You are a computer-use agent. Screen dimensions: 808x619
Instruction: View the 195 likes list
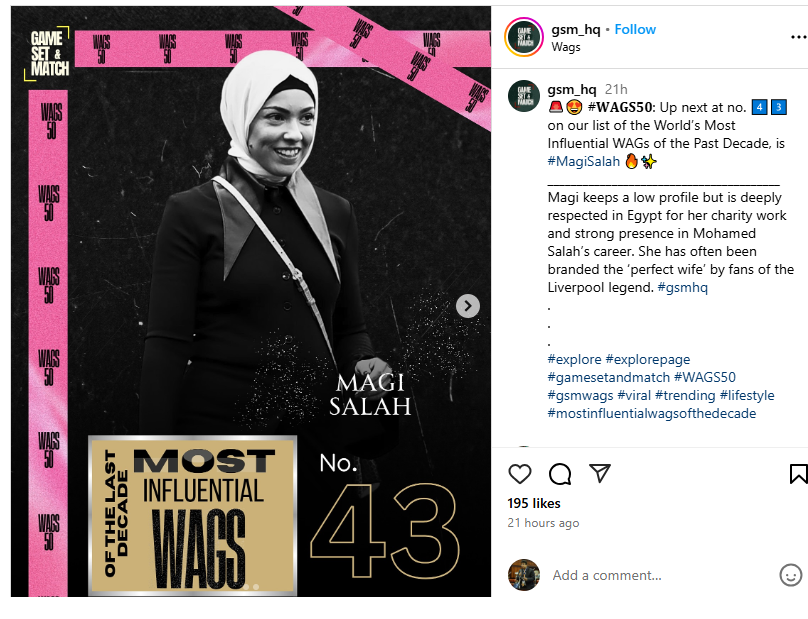point(533,504)
